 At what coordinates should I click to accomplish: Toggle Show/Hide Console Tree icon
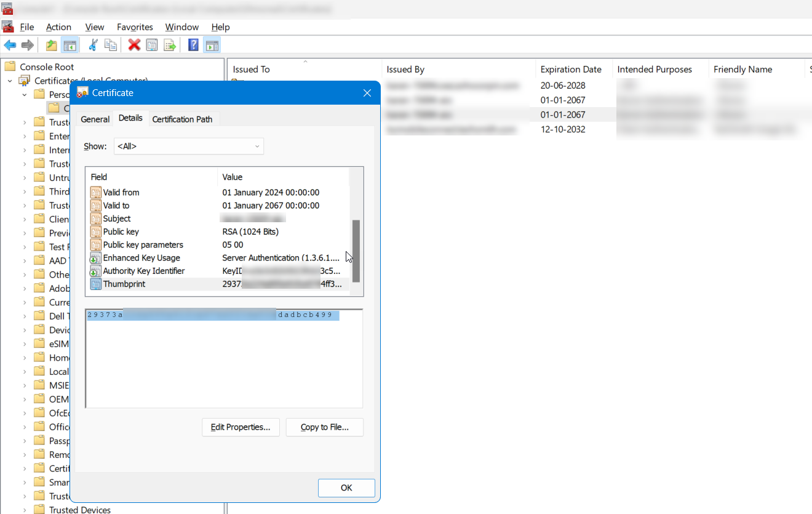point(70,45)
